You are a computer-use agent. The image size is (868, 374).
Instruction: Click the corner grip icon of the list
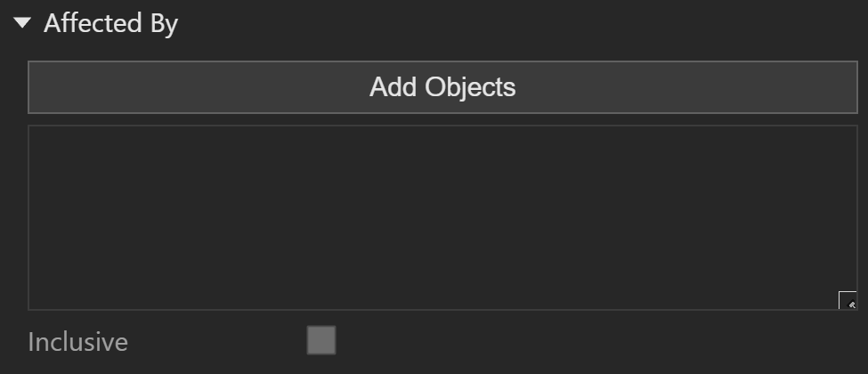tap(848, 300)
